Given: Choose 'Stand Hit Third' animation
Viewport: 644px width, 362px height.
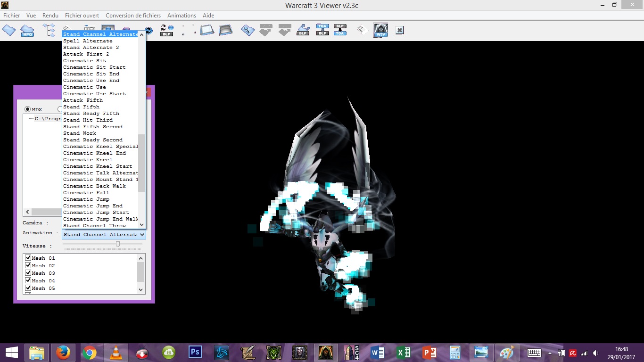Looking at the screenshot, I should (100, 120).
